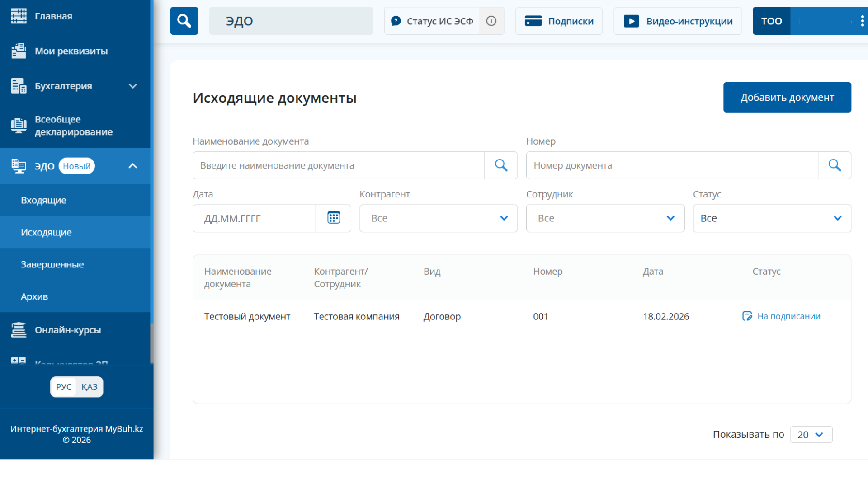The image size is (868, 488).
Task: Switch to the Входящие section
Action: point(44,200)
